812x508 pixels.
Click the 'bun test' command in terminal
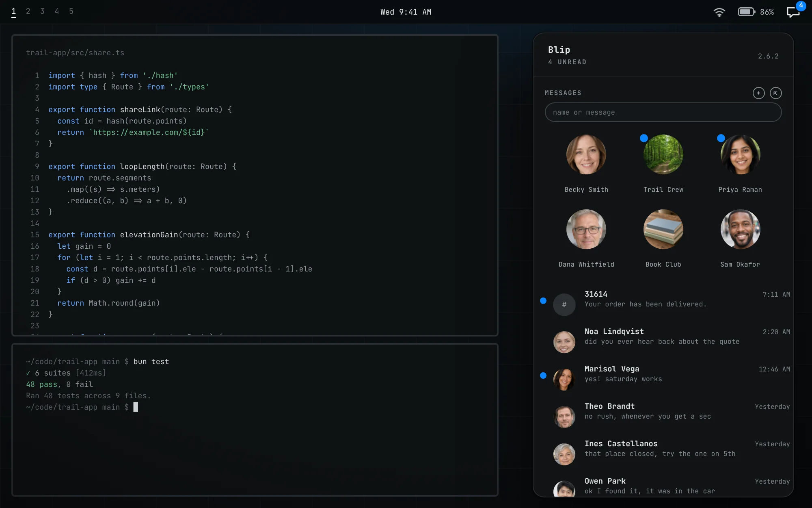(151, 362)
